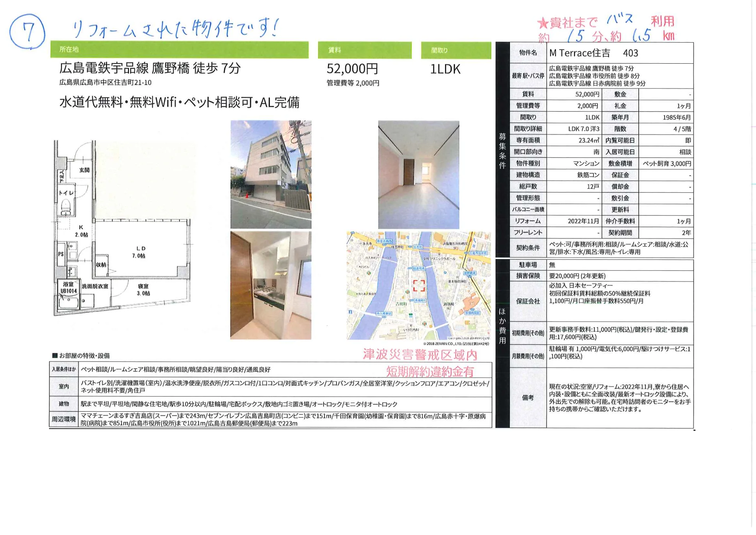Viewport: 756px width, 535px height.
Task: Select the 舟入幸町 label marker on the map
Action: click(x=384, y=313)
